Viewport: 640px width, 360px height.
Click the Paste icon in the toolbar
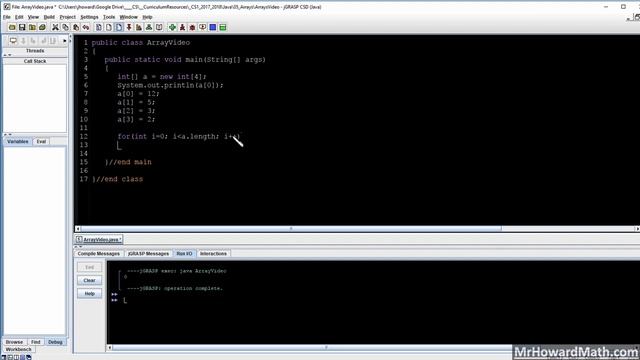76,27
